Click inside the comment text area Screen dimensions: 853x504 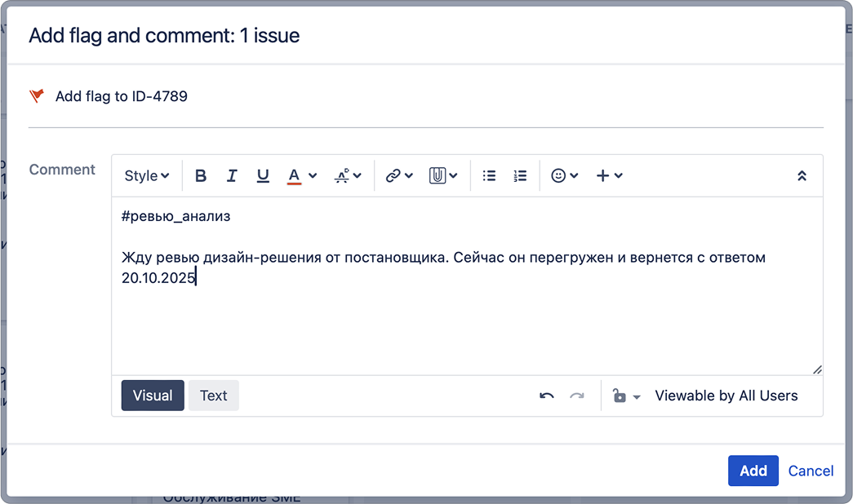point(467,286)
